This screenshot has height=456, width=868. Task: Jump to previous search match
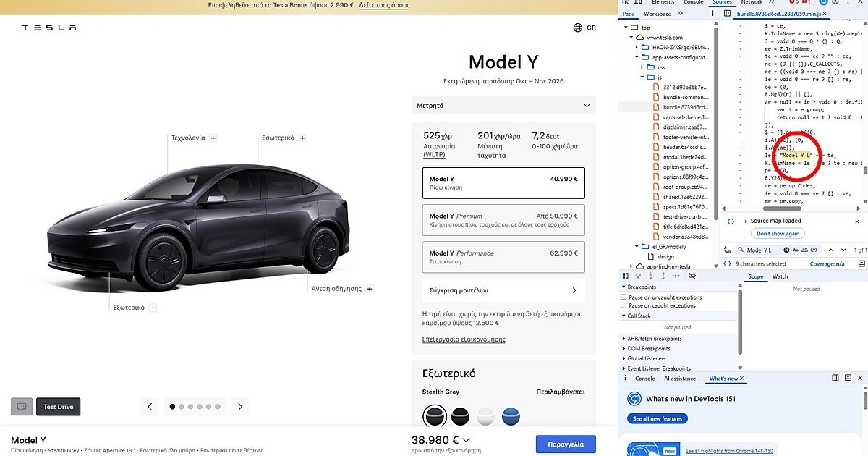[x=831, y=250]
